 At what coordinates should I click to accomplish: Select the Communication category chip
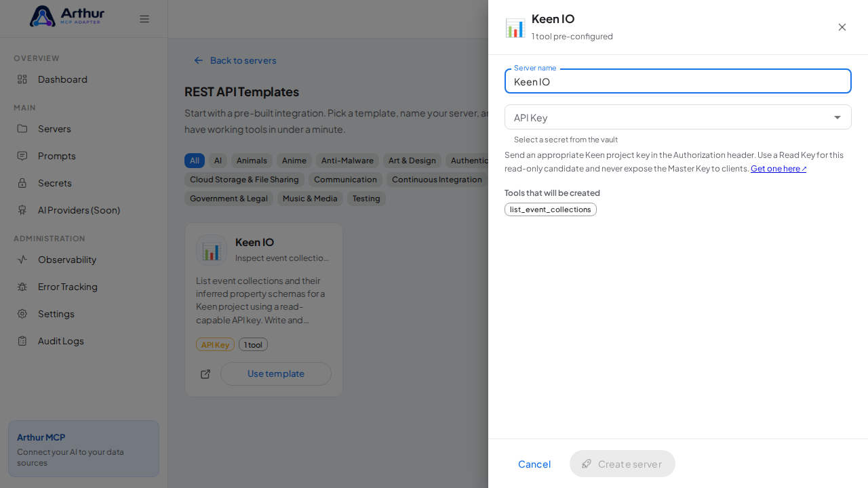pyautogui.click(x=345, y=180)
